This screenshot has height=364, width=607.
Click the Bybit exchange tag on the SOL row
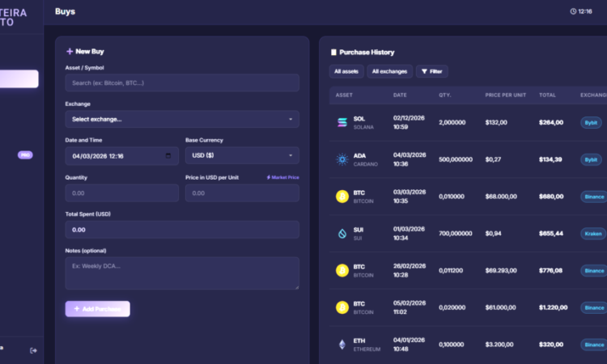tap(591, 123)
